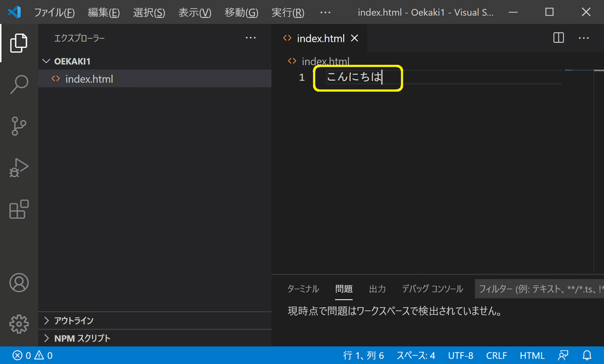The width and height of the screenshot is (604, 364).
Task: Click the HTML language mode indicator
Action: [532, 355]
